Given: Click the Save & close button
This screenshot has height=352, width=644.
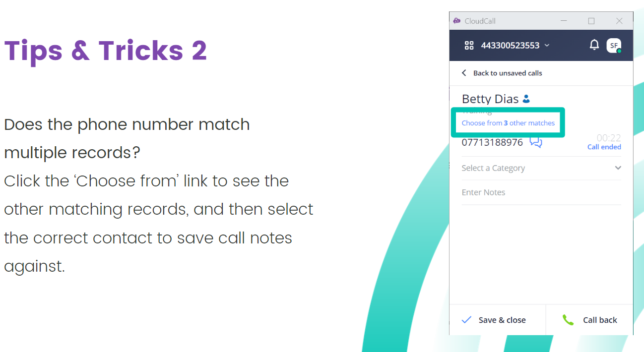Looking at the screenshot, I should tap(497, 320).
